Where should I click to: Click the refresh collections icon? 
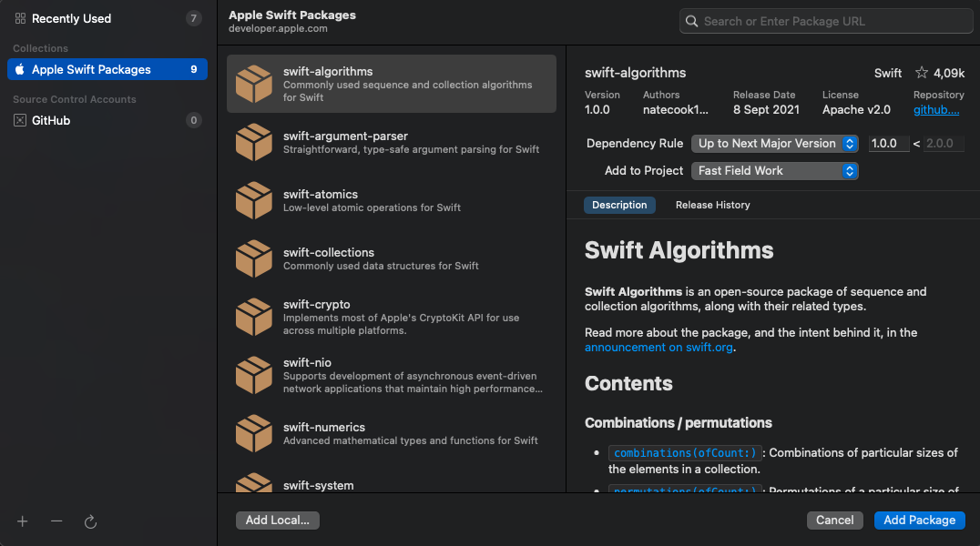pyautogui.click(x=91, y=521)
